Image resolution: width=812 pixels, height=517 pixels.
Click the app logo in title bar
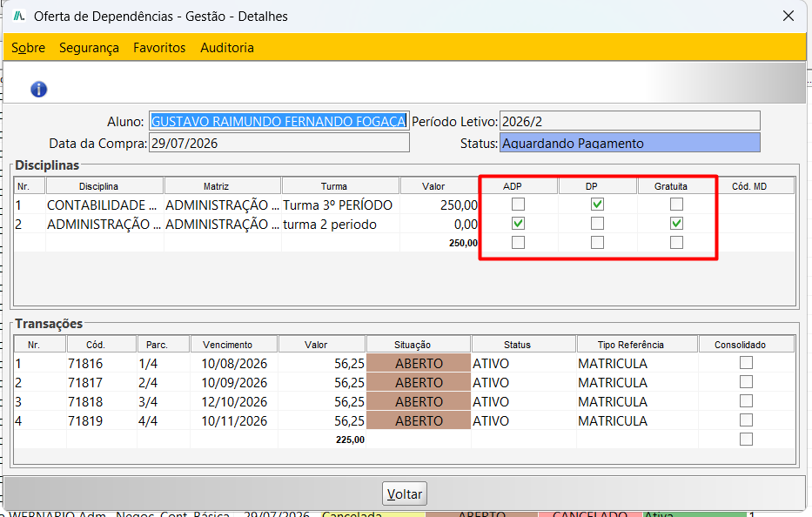click(19, 16)
